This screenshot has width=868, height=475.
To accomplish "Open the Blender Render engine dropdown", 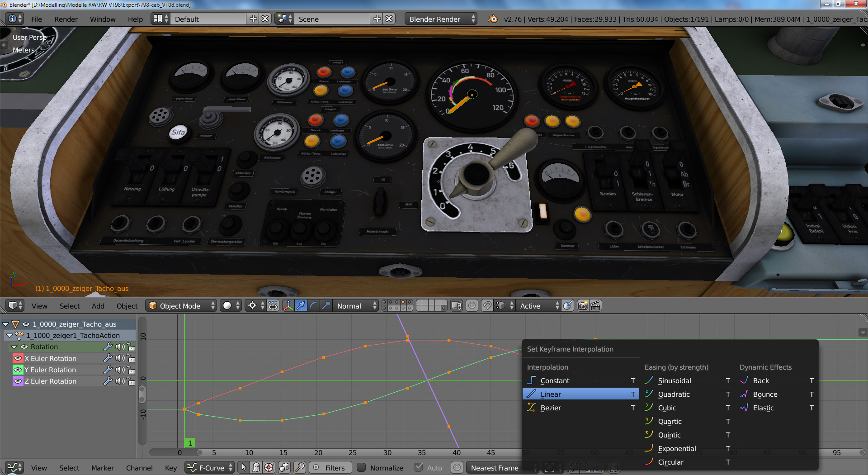I will [x=440, y=19].
